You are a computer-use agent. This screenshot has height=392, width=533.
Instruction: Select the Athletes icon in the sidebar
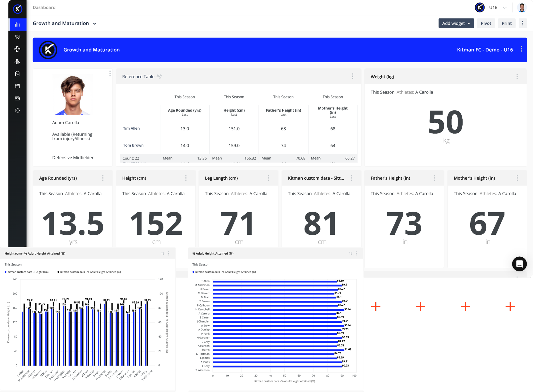(17, 37)
